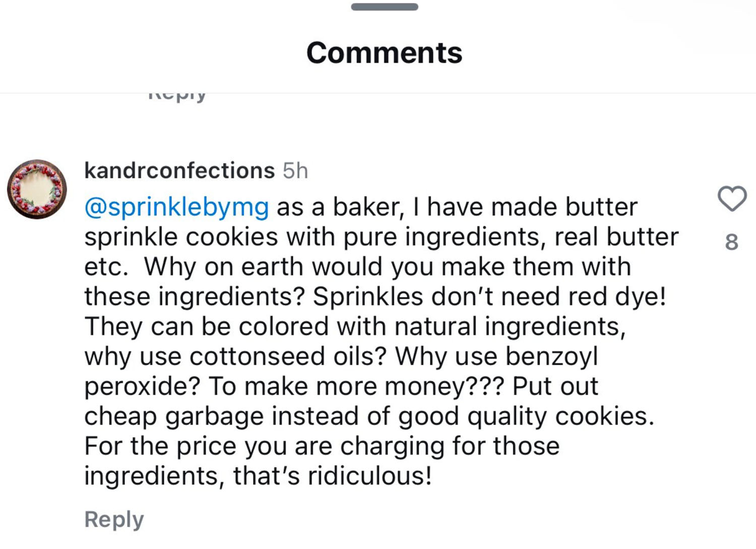Viewport: 756px width, 549px height.
Task: Open the kandrconfections profile picture
Action: [37, 189]
